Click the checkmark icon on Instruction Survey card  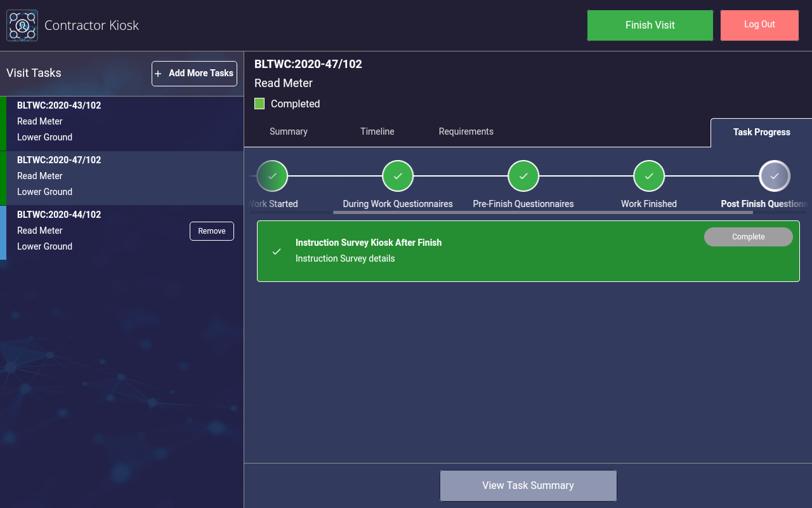tap(277, 251)
